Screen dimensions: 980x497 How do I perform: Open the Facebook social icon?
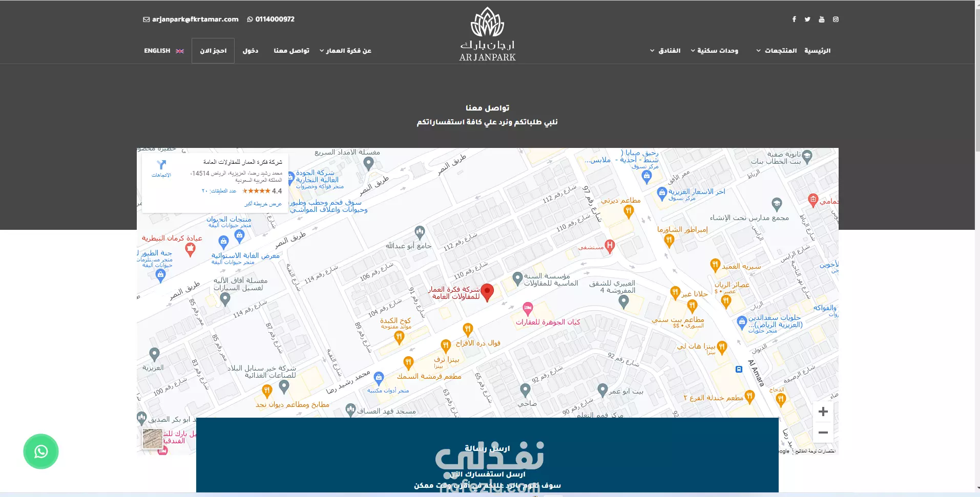794,19
